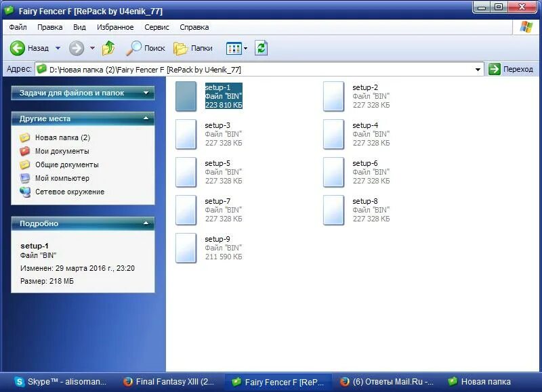This screenshot has height=392, width=542.
Task: Click the green refresh sync icon
Action: (x=261, y=48)
